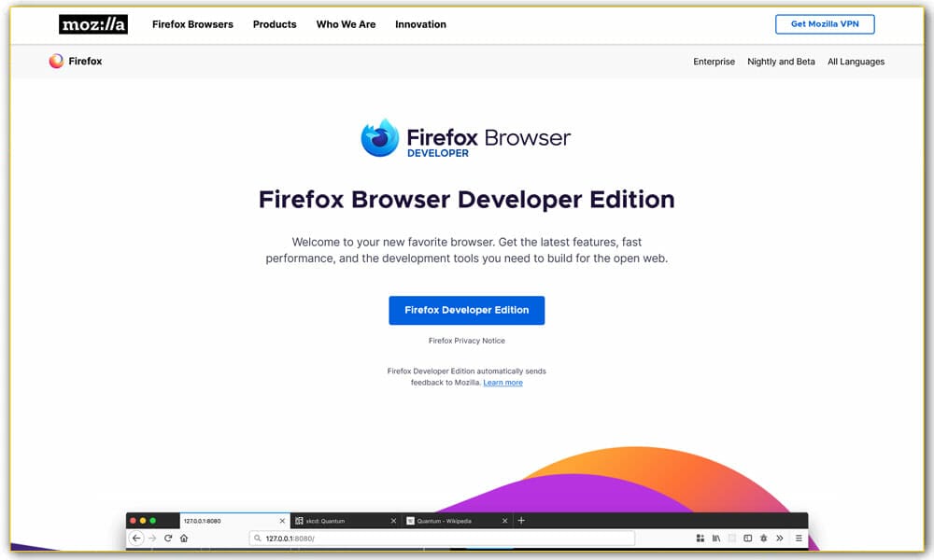
Task: Reload the current page
Action: tap(167, 538)
